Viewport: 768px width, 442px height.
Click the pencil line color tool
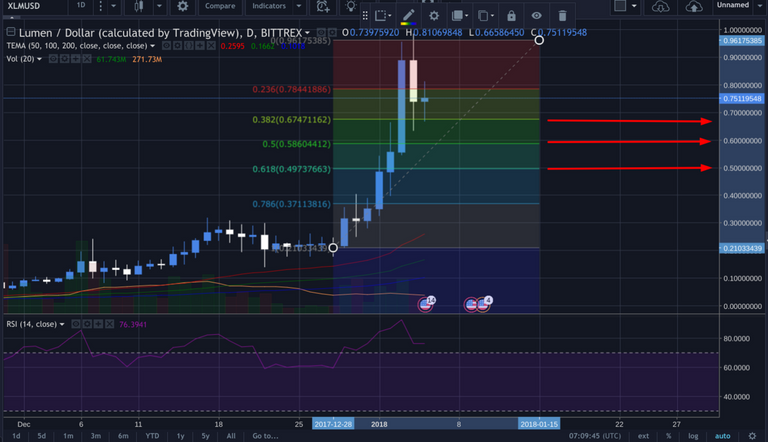point(408,16)
